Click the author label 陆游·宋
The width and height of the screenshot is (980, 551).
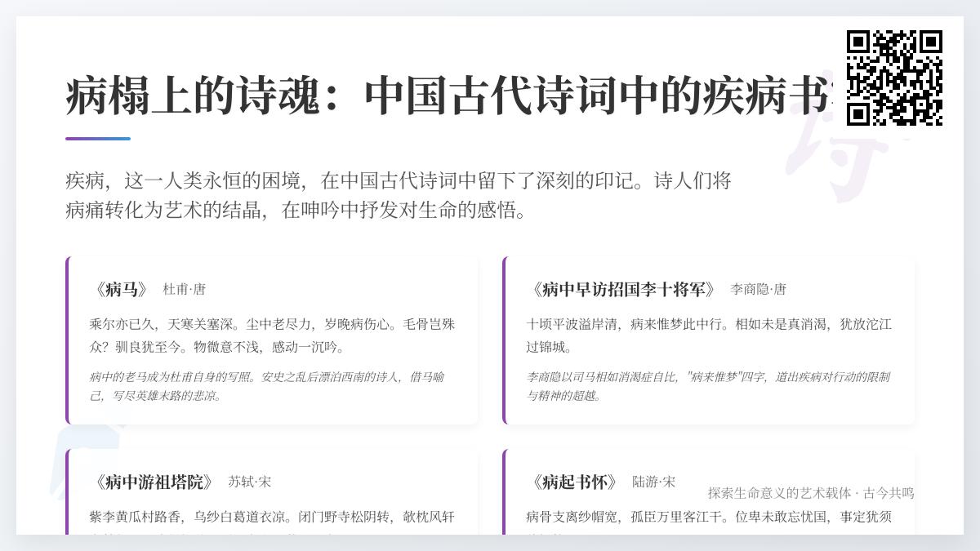pos(654,482)
